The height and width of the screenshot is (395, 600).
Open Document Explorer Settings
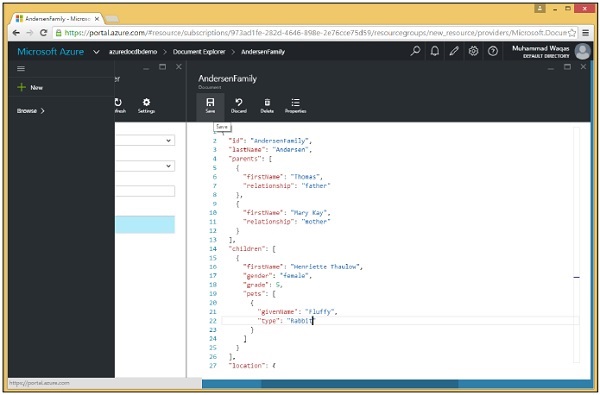click(x=146, y=106)
